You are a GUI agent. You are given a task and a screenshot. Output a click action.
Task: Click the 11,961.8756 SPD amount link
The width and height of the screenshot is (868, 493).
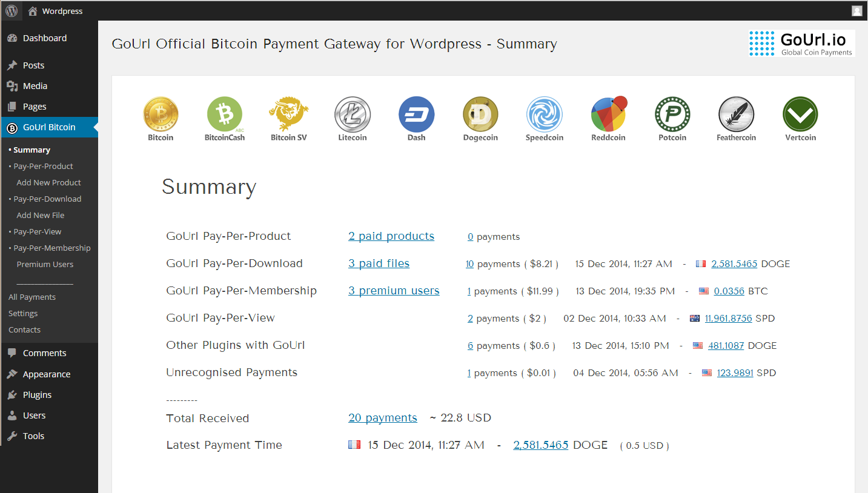(x=729, y=319)
